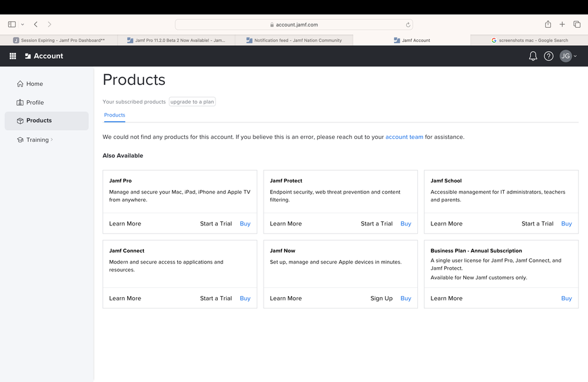The image size is (588, 382).
Task: Sign Up for Jamf Now
Action: point(381,298)
